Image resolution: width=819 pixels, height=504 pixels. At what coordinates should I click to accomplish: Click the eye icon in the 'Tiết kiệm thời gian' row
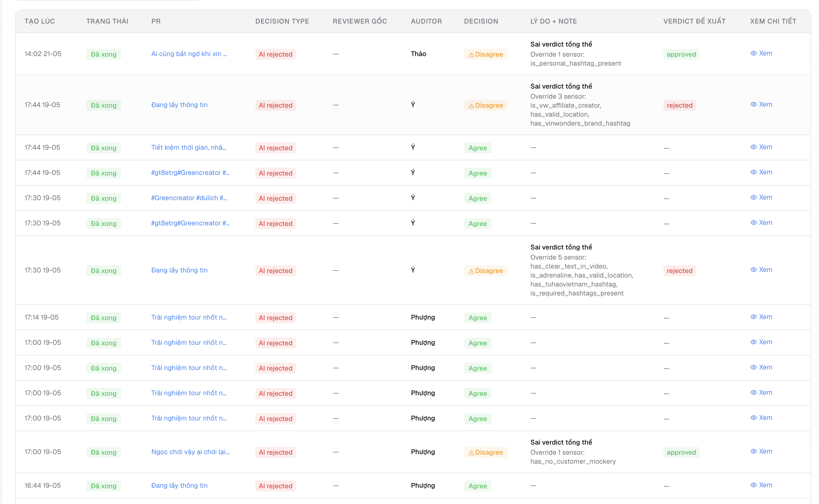click(753, 147)
